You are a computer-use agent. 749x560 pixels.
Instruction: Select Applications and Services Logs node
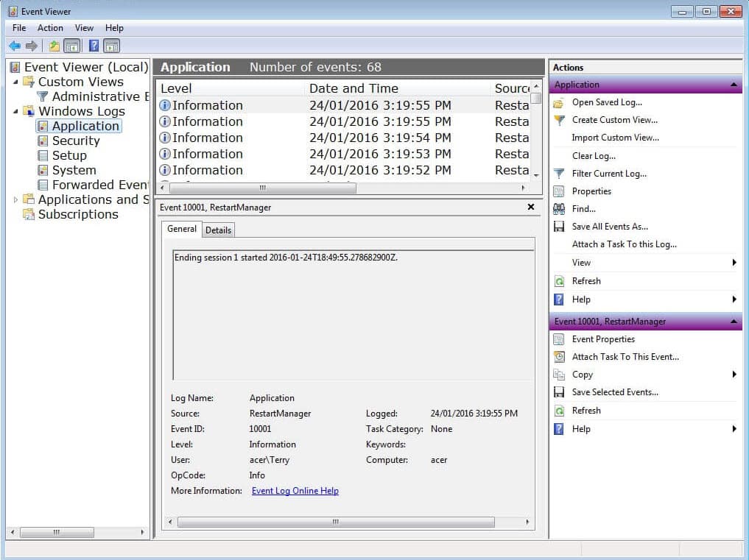point(94,199)
